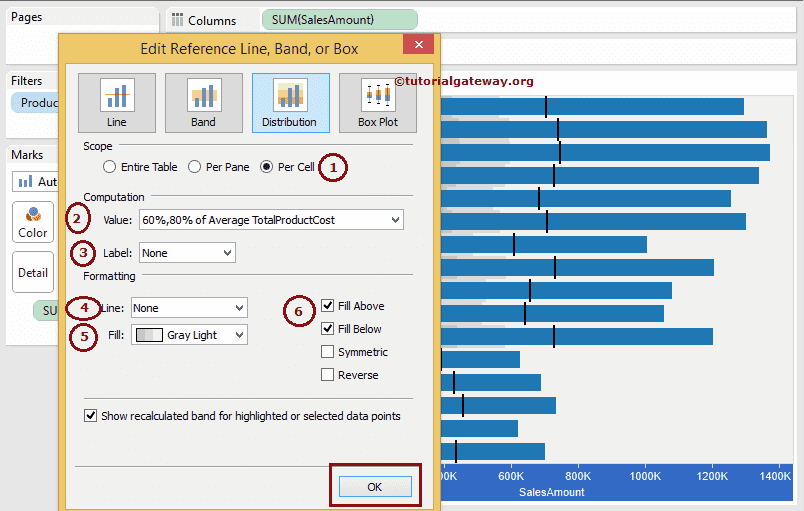Choose the Per Cell scope radio button
The image size is (804, 511).
click(266, 167)
